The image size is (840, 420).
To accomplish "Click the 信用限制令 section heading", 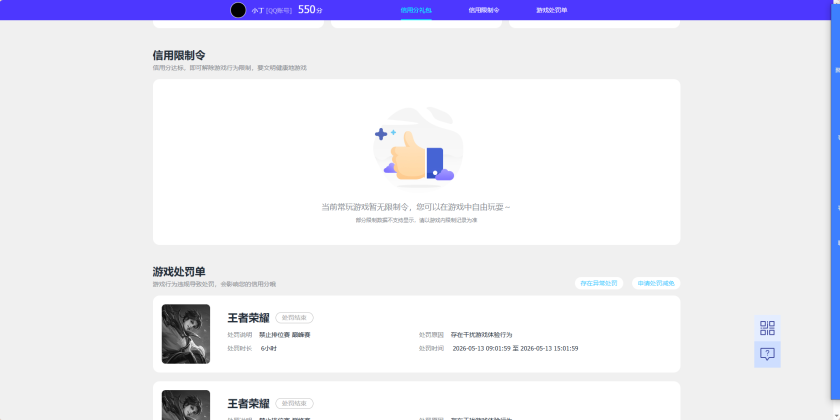I will (x=179, y=55).
